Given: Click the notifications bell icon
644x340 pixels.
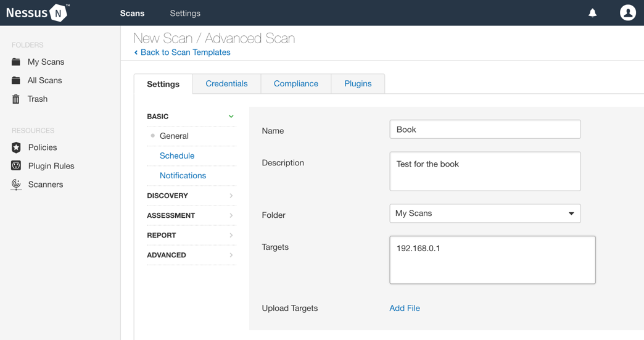Looking at the screenshot, I should tap(592, 13).
